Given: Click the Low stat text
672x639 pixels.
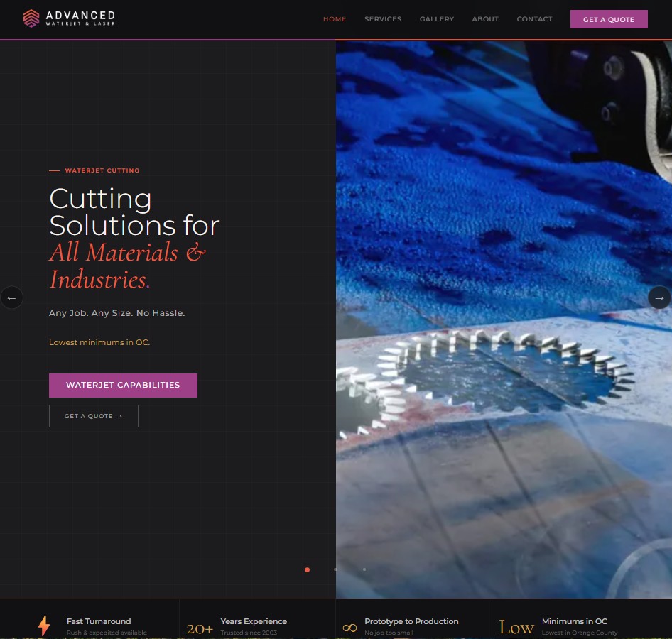Looking at the screenshot, I should 516,627.
